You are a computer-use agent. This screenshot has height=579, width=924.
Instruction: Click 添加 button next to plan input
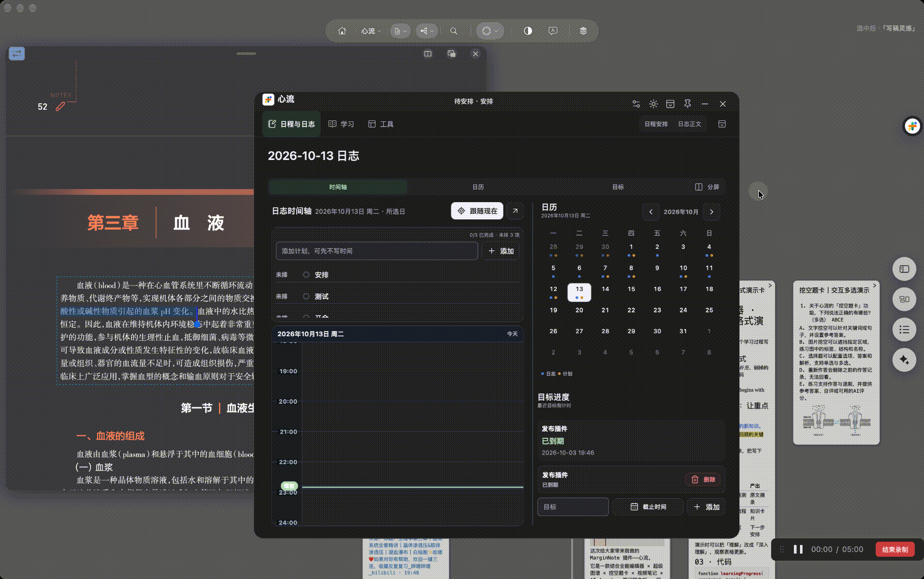501,251
